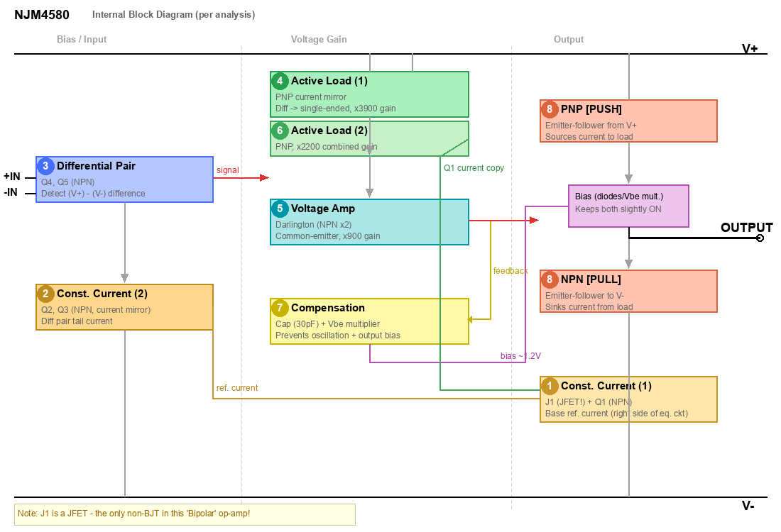
Task: Click the teal number 5 badge
Action: [280, 209]
